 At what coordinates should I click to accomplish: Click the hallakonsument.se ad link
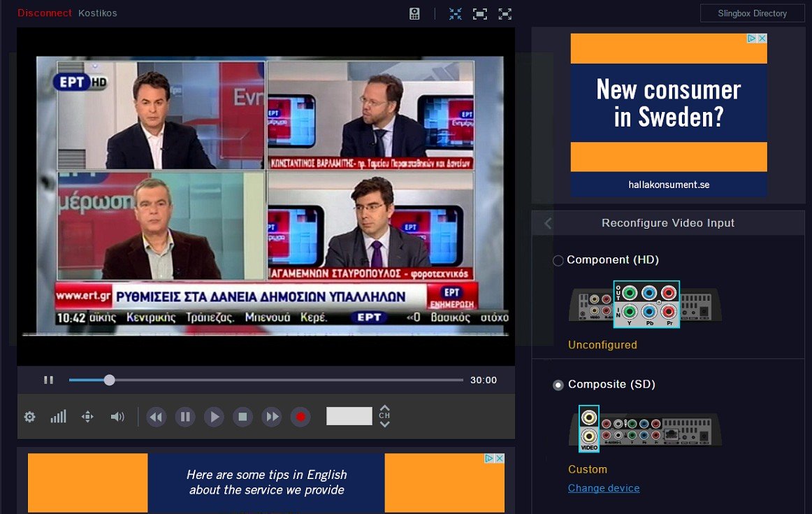point(669,185)
